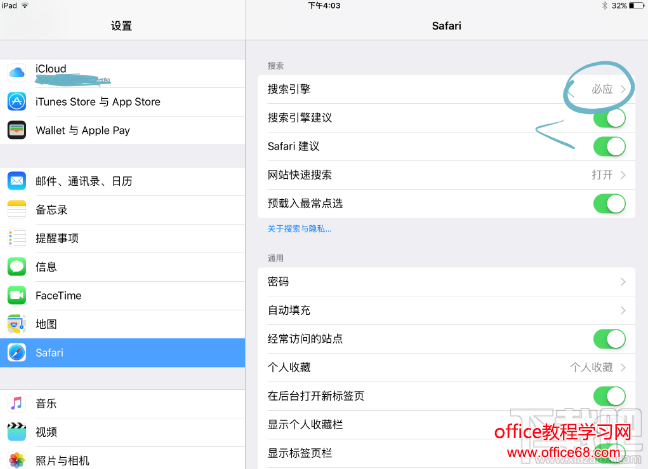Tap the FaceTime camera icon

point(17,296)
